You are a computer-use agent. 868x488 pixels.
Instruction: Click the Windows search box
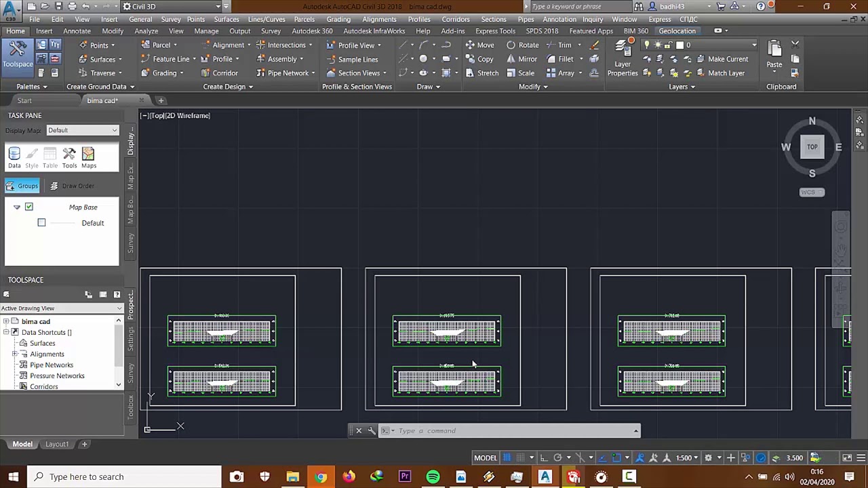pyautogui.click(x=124, y=476)
